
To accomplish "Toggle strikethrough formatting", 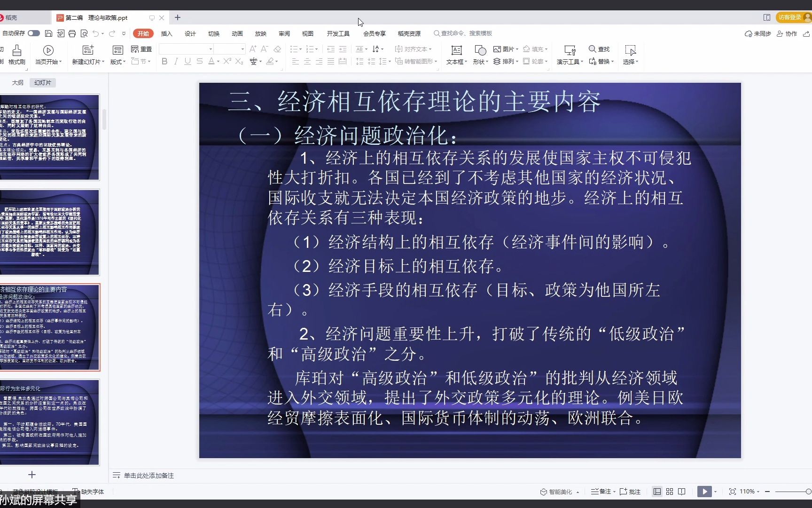I will (200, 61).
